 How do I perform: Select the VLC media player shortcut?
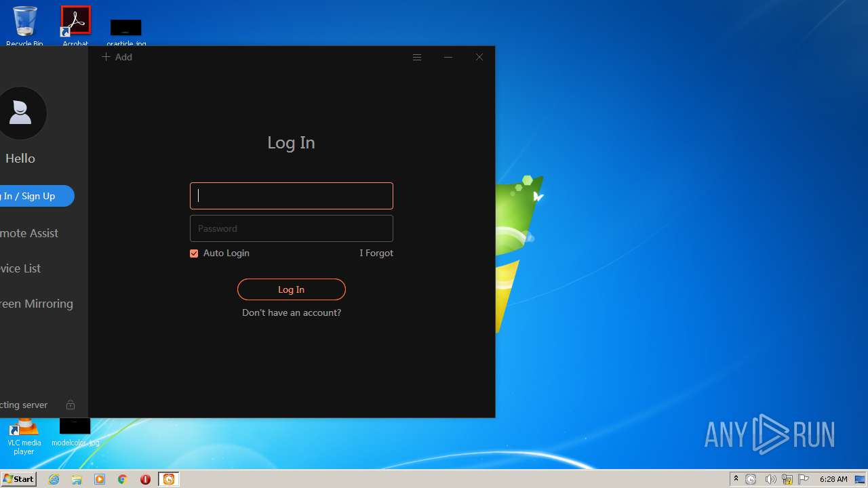24,437
